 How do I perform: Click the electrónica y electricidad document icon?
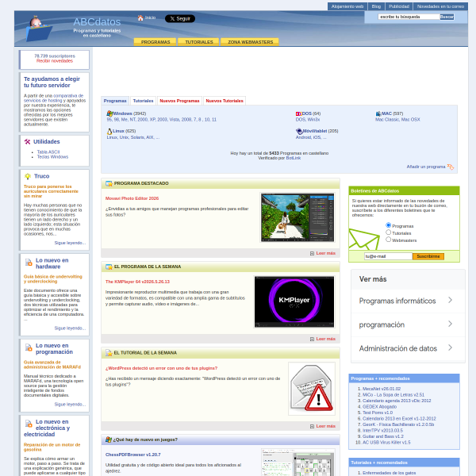click(x=29, y=424)
